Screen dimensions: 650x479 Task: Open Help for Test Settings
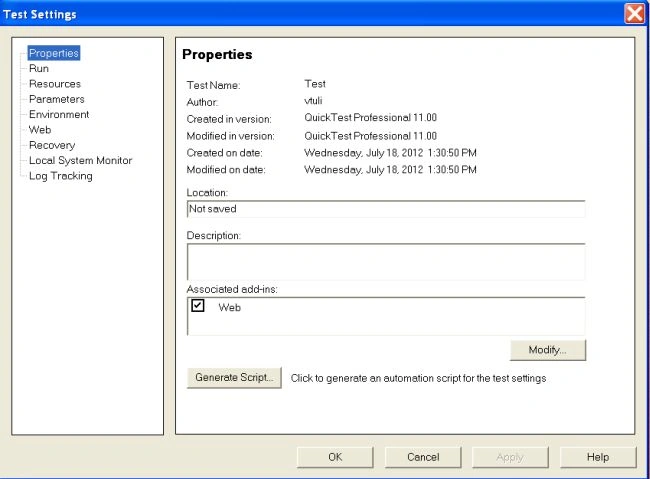coord(598,457)
